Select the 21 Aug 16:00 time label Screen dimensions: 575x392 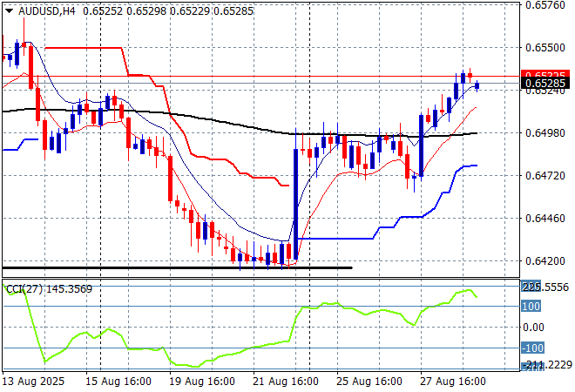(284, 382)
